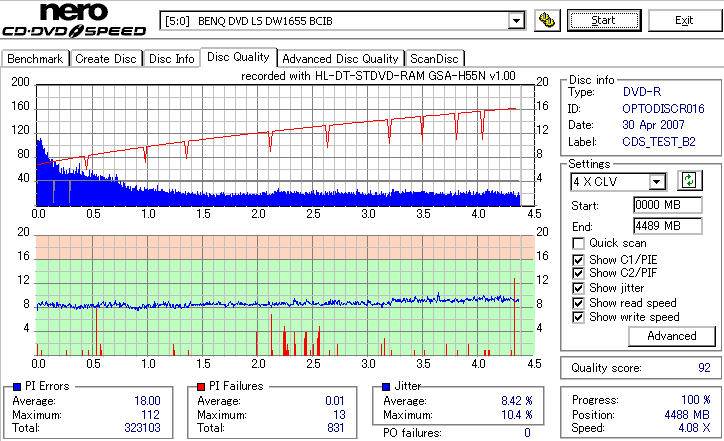Click the End 4489 MB field
Viewport: 724px width, 441px height.
[x=668, y=226]
